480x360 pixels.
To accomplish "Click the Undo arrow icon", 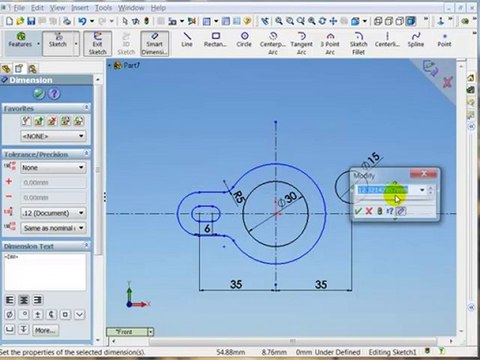I will [82, 21].
